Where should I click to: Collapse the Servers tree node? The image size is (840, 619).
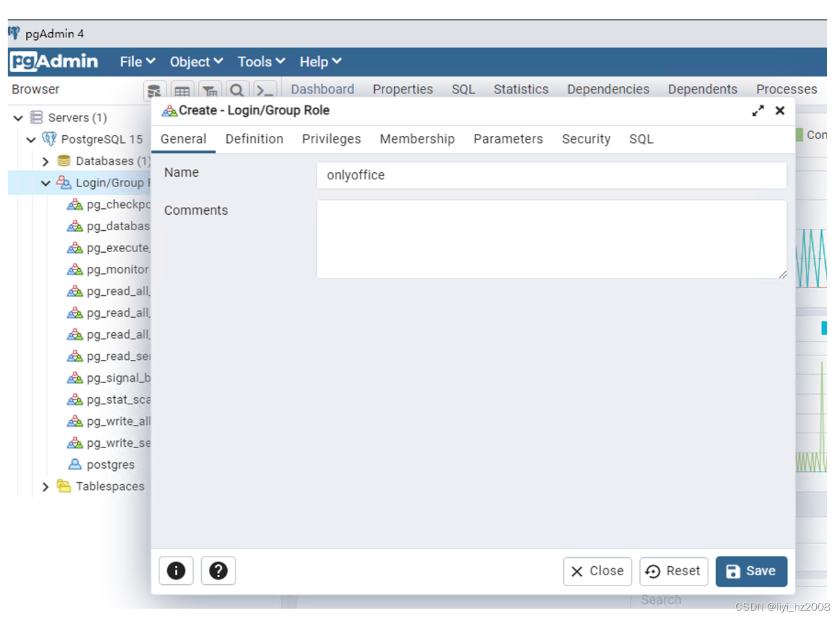point(18,118)
